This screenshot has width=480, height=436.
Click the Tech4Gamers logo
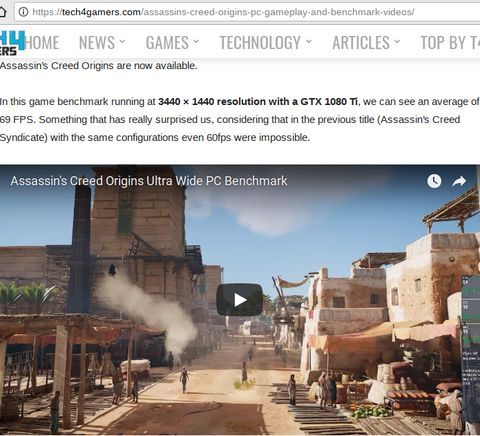12,43
